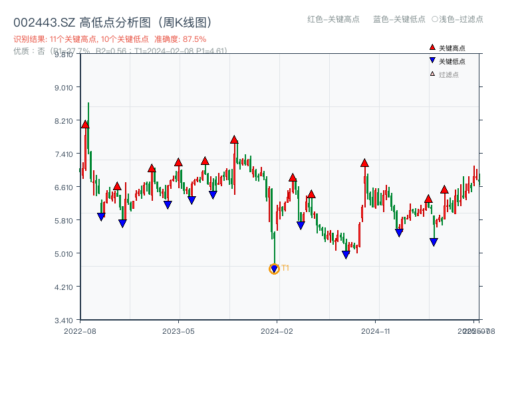Click the first blue low marker near 5.9
532x399 pixels.
[101, 217]
